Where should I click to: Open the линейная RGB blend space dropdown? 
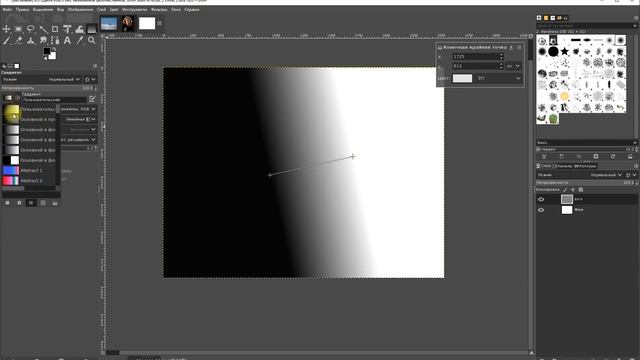pos(78,109)
